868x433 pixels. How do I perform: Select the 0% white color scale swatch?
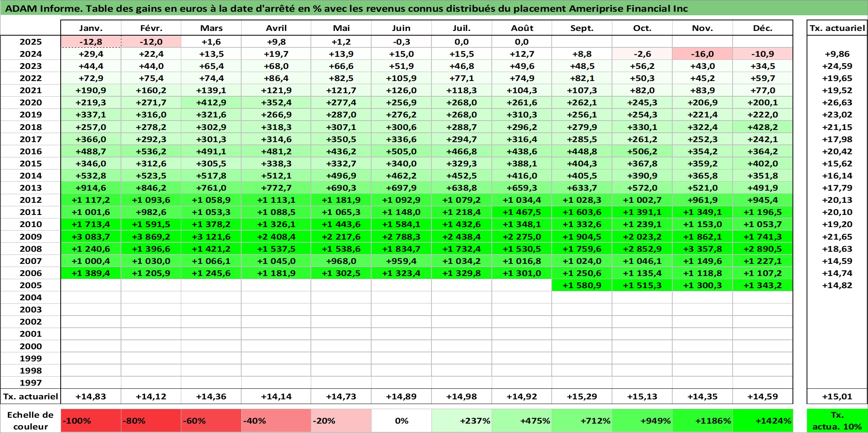401,421
